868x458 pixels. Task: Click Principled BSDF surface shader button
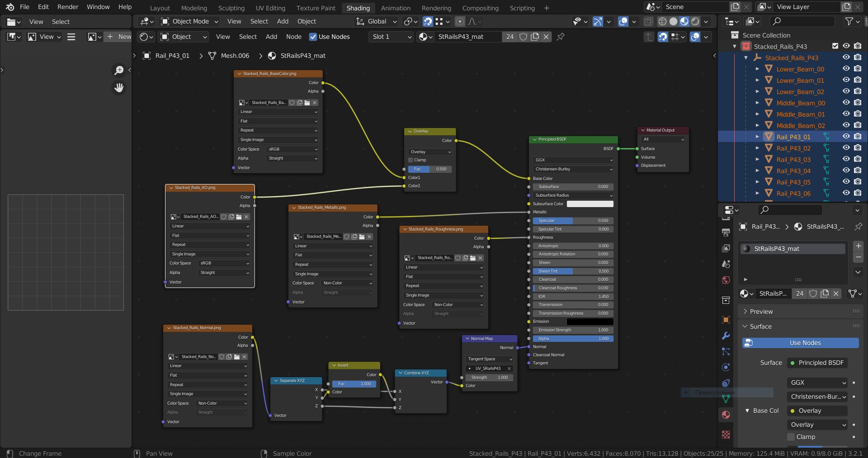tap(817, 363)
